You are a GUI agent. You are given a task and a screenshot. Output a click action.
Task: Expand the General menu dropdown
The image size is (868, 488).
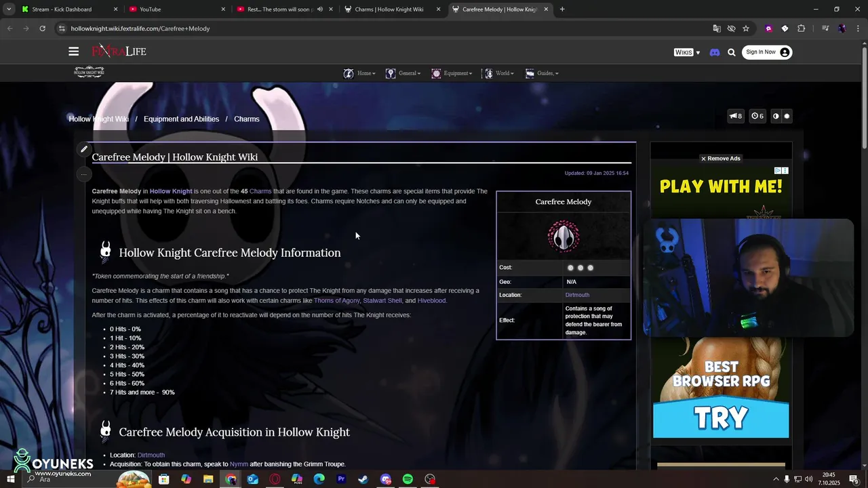point(403,73)
